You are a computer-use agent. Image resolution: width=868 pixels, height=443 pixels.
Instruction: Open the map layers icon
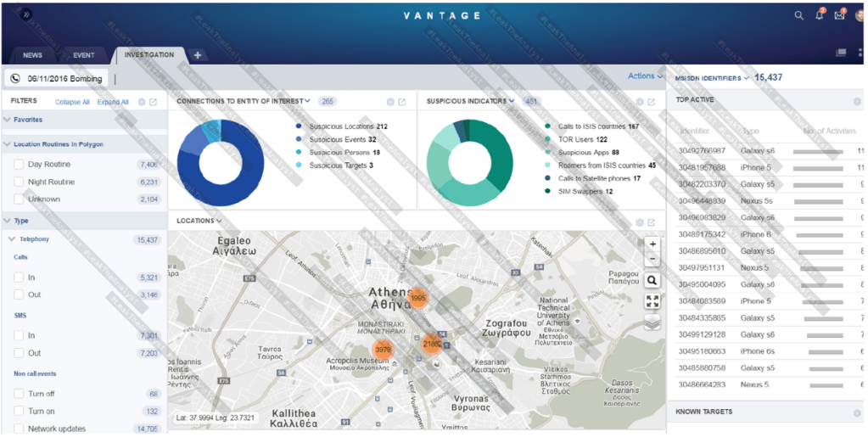pos(652,322)
